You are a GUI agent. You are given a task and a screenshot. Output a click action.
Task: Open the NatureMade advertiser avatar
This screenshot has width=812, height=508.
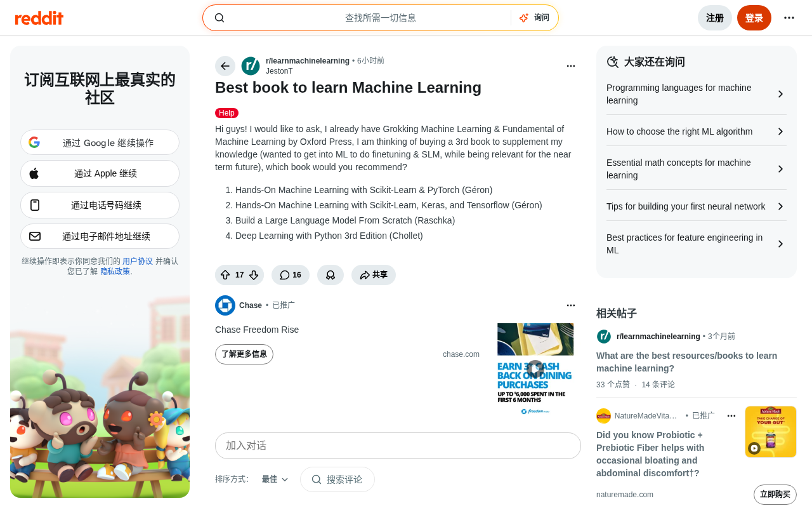603,416
